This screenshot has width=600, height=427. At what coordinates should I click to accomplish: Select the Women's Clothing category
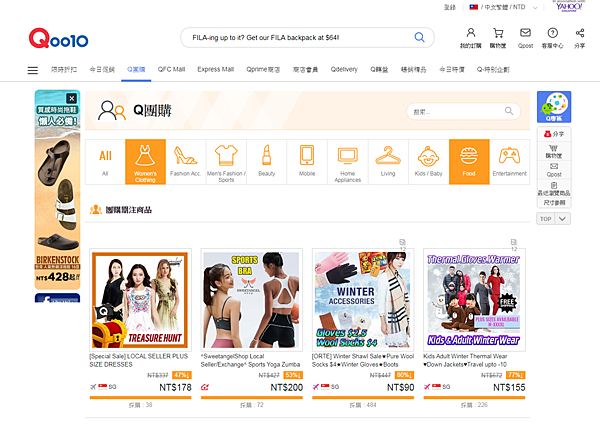[145, 162]
